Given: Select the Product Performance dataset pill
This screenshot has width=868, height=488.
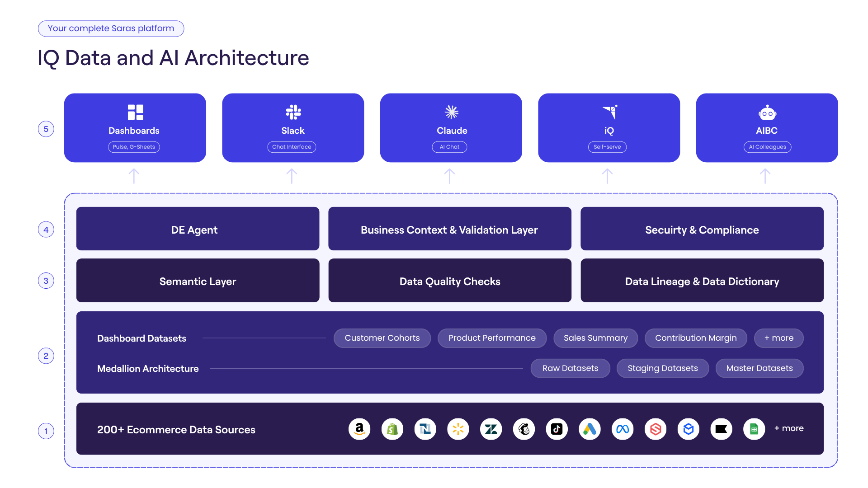Looking at the screenshot, I should point(492,338).
